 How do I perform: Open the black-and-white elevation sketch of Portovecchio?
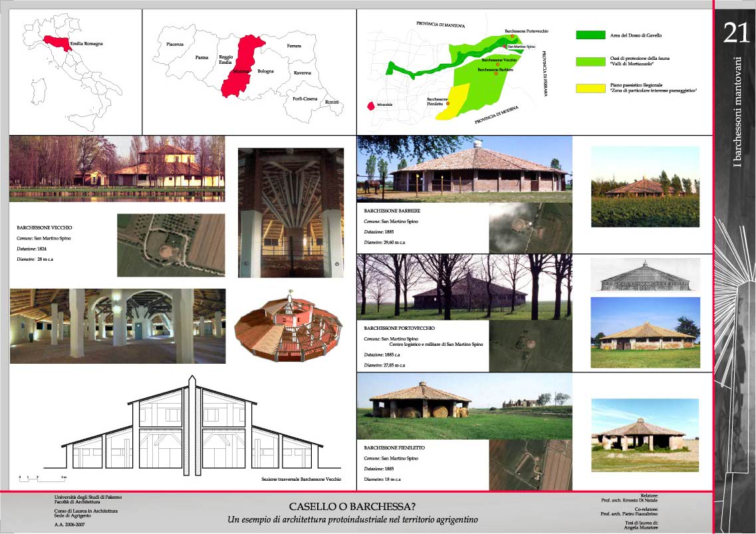pyautogui.click(x=645, y=275)
